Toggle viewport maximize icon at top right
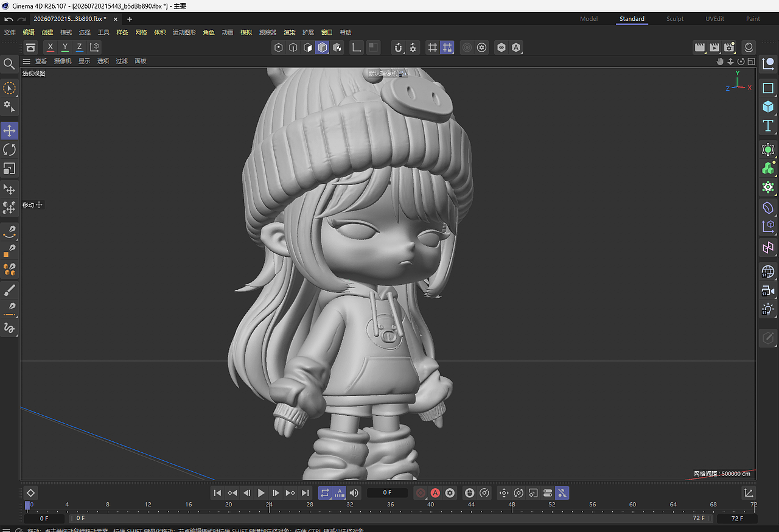The width and height of the screenshot is (779, 532). 752,61
